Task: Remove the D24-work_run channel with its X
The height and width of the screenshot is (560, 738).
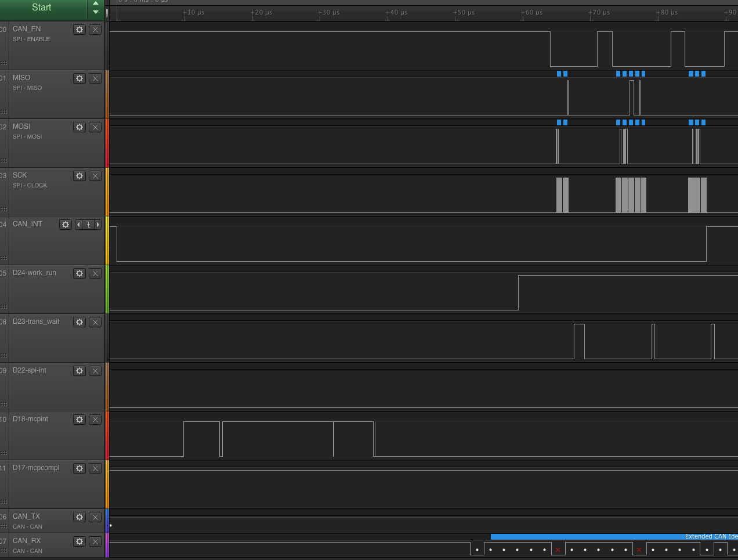Action: tap(95, 273)
